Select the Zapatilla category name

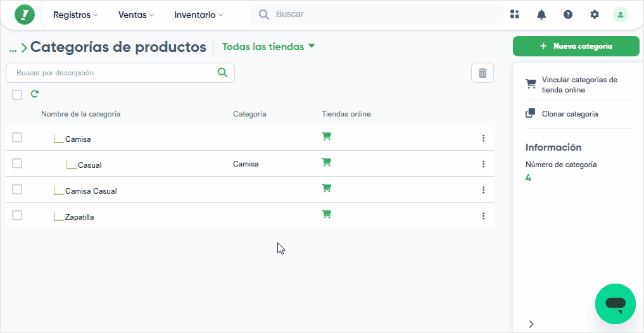tap(80, 217)
